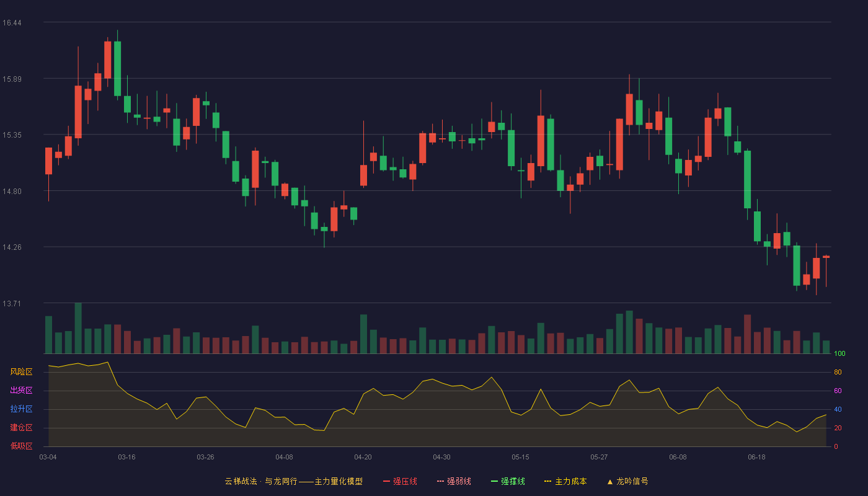The image size is (868, 496).
Task: Click the 13.71 price axis label
Action: (x=12, y=303)
